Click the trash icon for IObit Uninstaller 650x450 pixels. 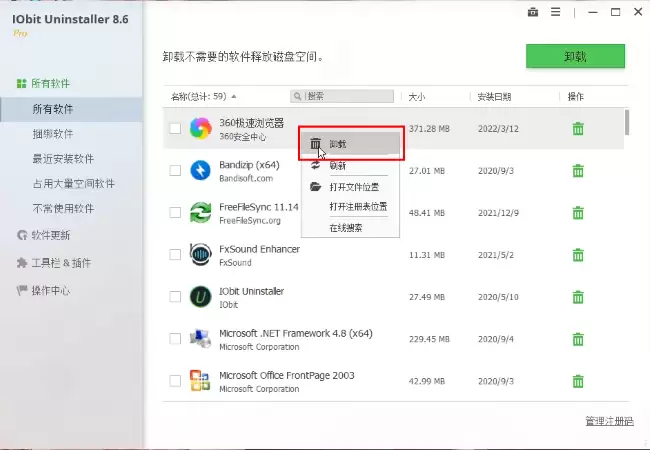pos(578,297)
